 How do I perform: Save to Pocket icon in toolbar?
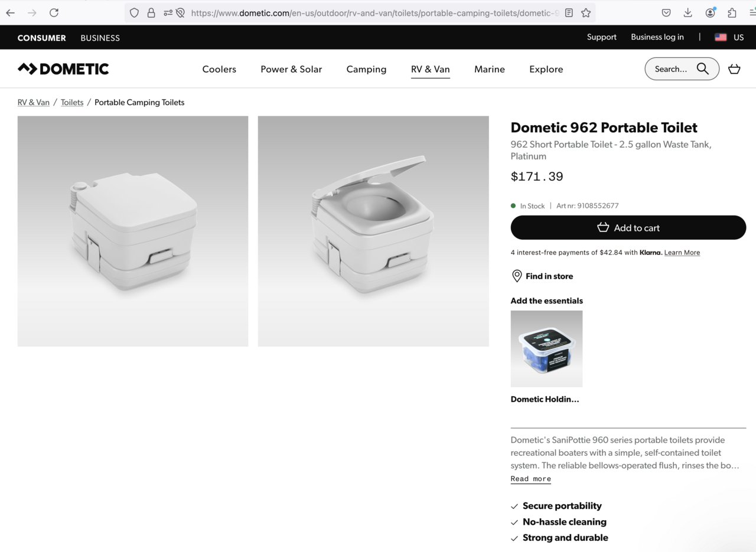click(x=666, y=12)
